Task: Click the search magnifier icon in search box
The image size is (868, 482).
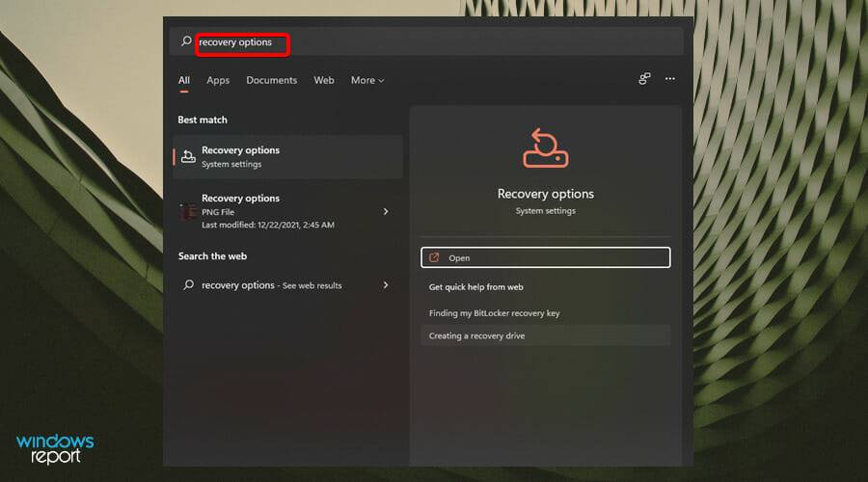Action: click(x=186, y=40)
